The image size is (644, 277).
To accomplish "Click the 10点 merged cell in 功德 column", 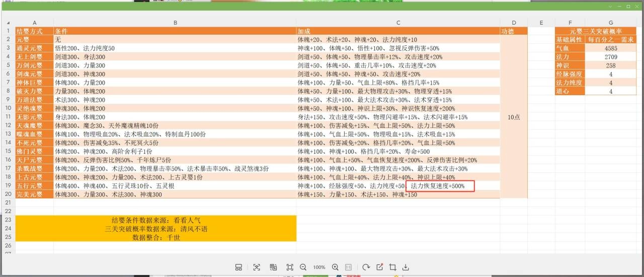I will pos(514,117).
